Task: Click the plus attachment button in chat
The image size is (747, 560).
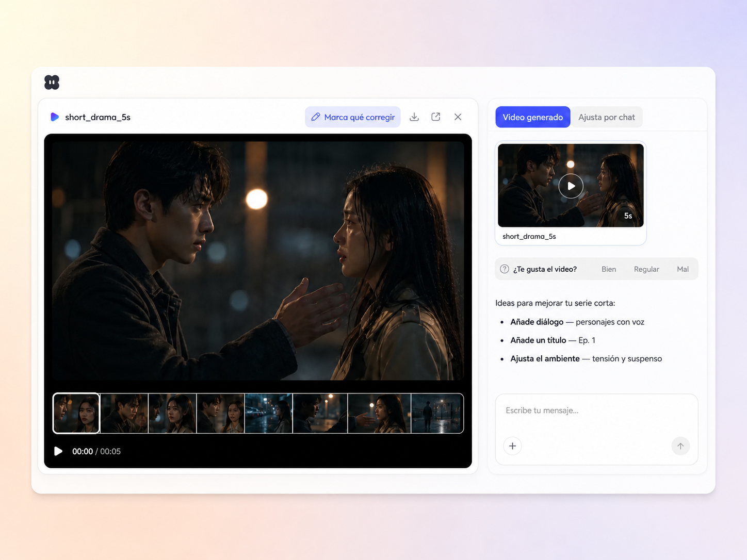Action: pos(512,446)
